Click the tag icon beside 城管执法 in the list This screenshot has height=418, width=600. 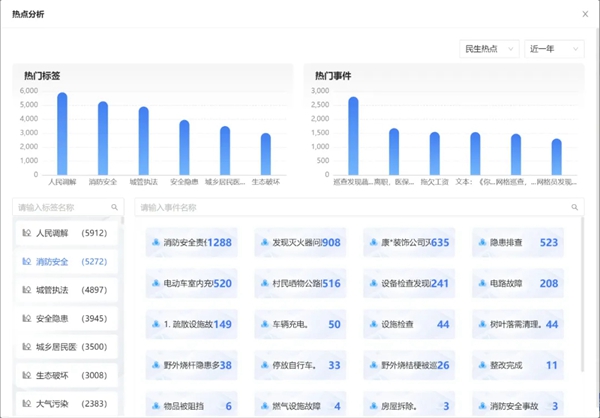point(26,290)
